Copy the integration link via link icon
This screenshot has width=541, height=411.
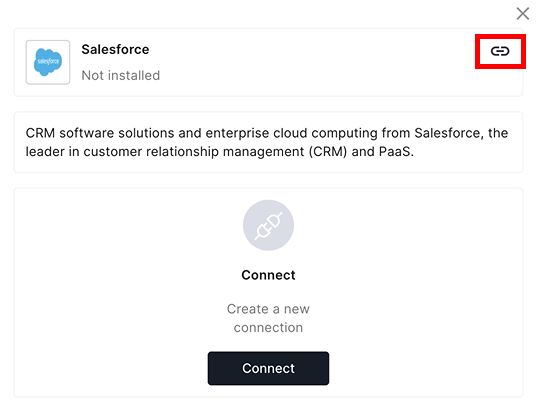pos(500,51)
